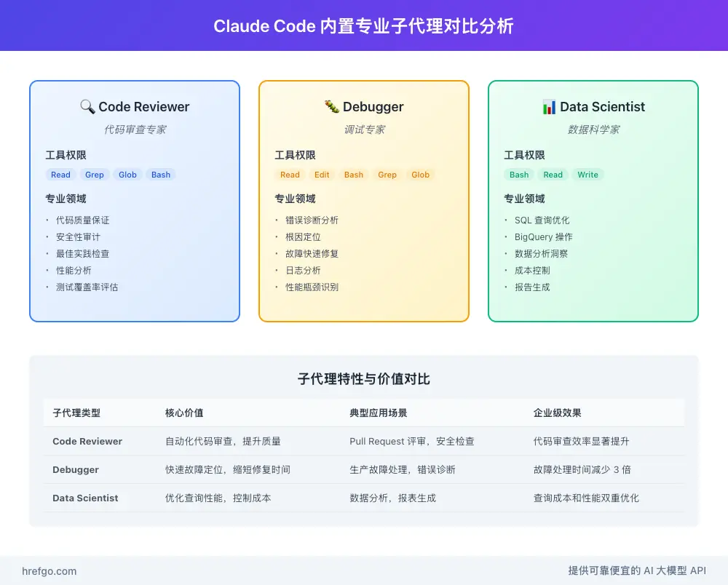Click the list item BigQuery 操作

pos(544,237)
